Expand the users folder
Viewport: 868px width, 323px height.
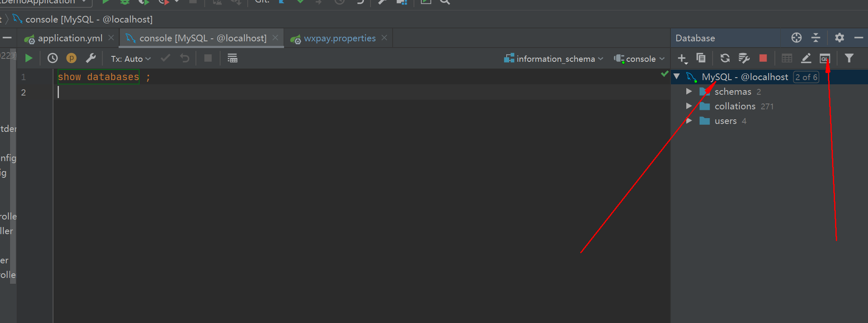pos(689,121)
